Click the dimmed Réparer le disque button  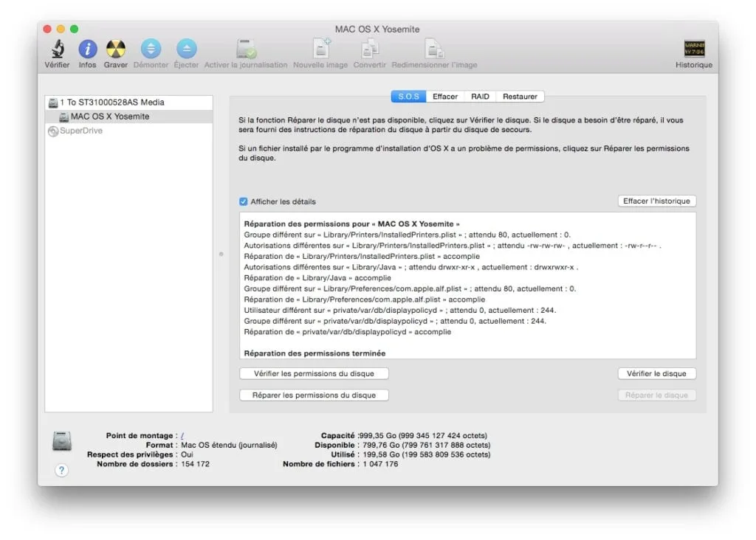click(656, 395)
